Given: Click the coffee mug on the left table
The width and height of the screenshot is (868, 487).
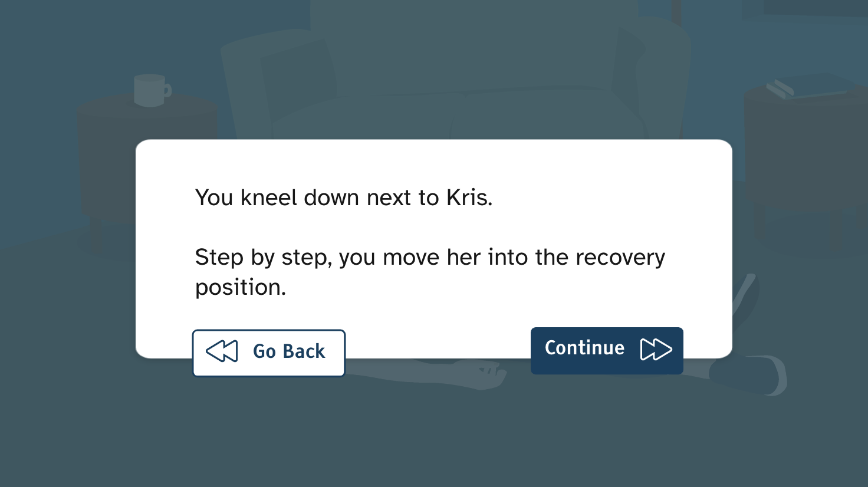Looking at the screenshot, I should [x=152, y=90].
